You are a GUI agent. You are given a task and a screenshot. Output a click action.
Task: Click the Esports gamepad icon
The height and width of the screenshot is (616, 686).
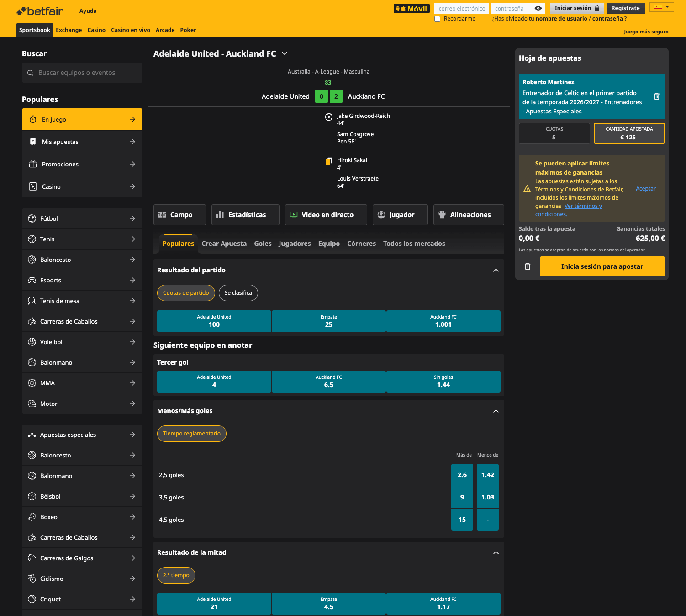coord(32,280)
